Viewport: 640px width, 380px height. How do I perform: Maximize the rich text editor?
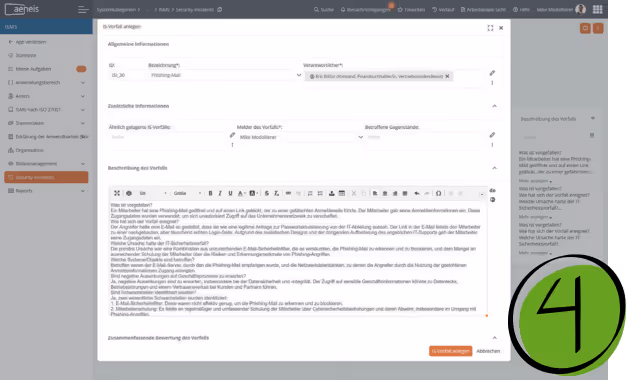pyautogui.click(x=117, y=193)
